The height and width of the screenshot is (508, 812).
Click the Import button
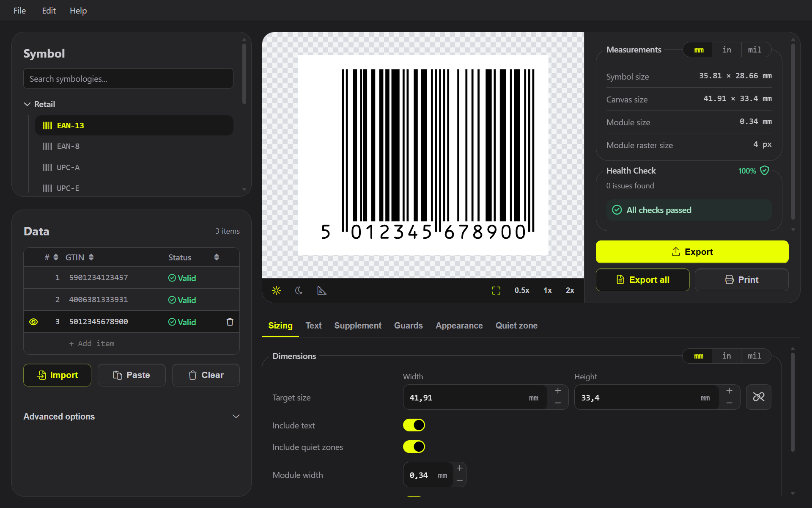[57, 375]
